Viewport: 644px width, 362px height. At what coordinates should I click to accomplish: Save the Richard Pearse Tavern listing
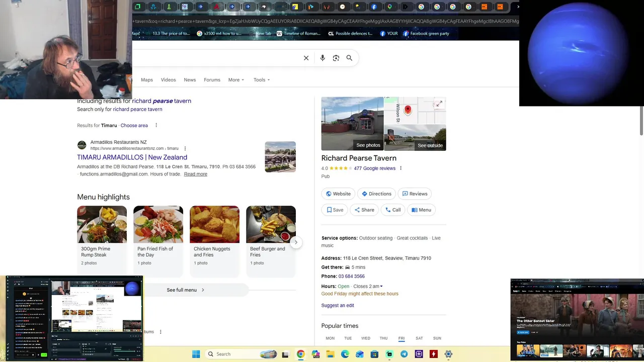[x=335, y=210]
